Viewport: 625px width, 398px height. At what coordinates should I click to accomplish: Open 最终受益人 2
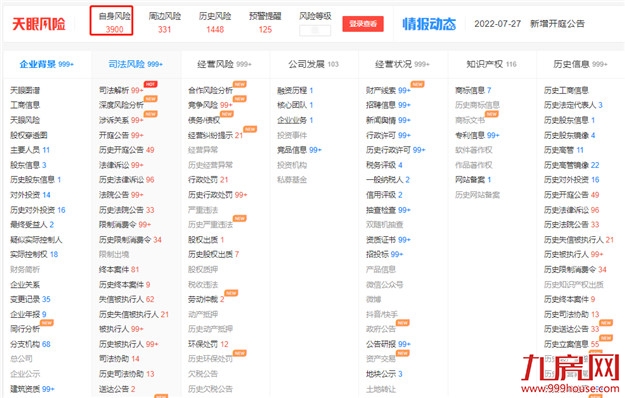pyautogui.click(x=32, y=225)
